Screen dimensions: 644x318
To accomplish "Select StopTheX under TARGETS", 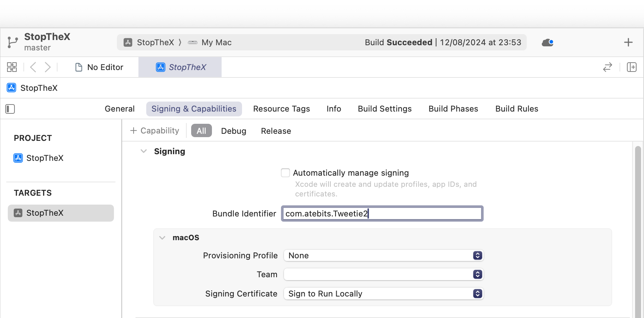I will [61, 213].
